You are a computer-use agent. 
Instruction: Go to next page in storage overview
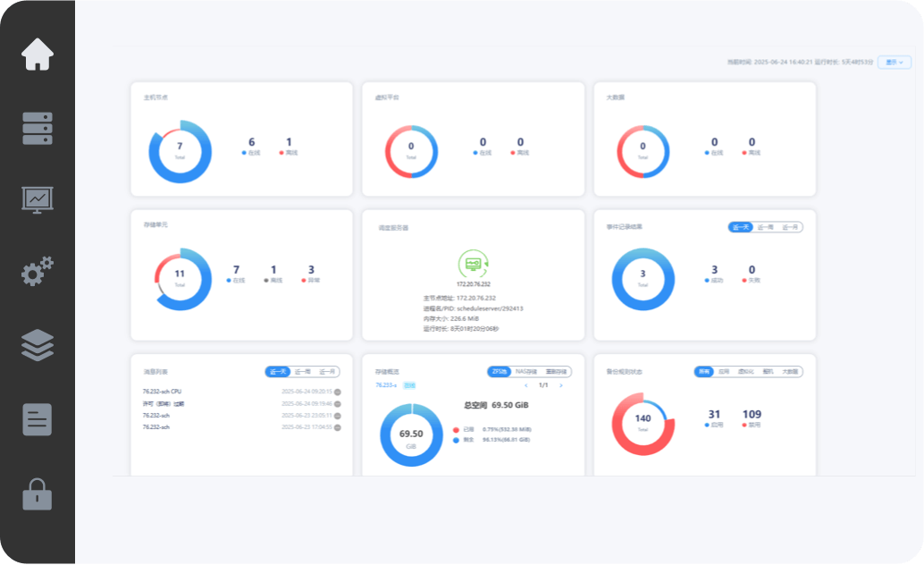pos(561,385)
